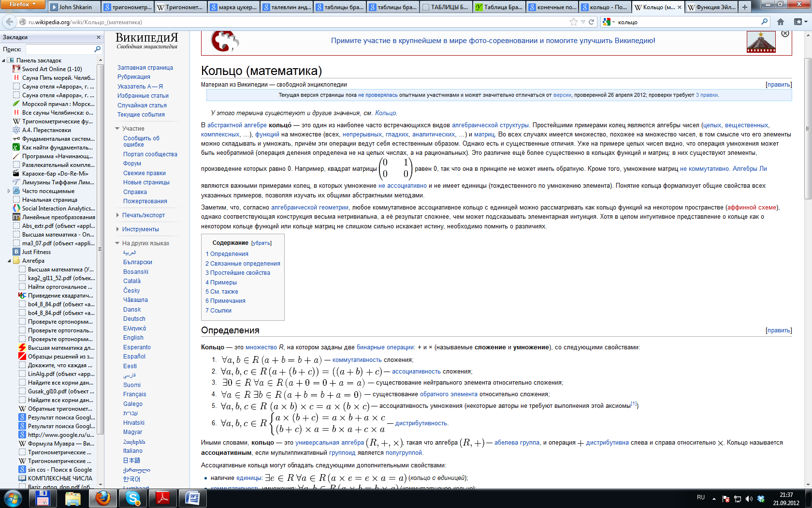812x508 pixels.
Task: Switch to the конечные по... tab
Action: [x=552, y=7]
